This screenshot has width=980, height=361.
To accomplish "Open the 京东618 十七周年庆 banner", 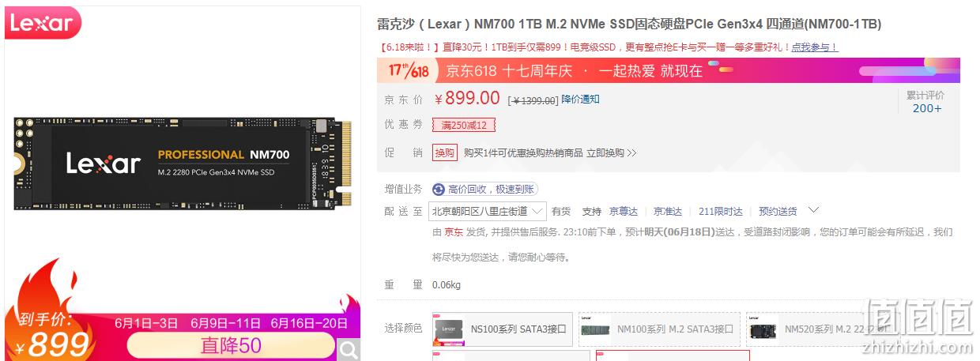I will coord(669,70).
